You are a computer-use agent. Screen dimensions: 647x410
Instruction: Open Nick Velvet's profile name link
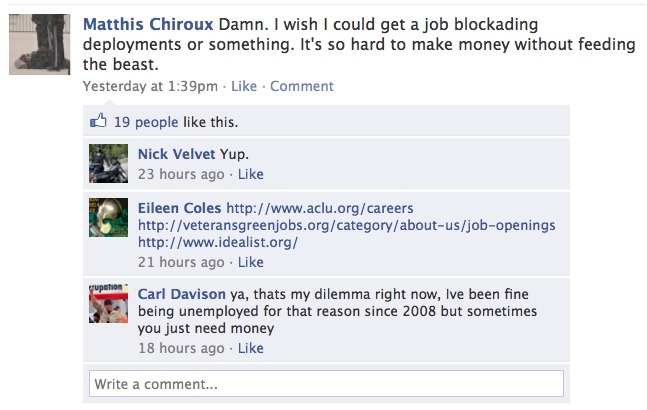point(176,154)
